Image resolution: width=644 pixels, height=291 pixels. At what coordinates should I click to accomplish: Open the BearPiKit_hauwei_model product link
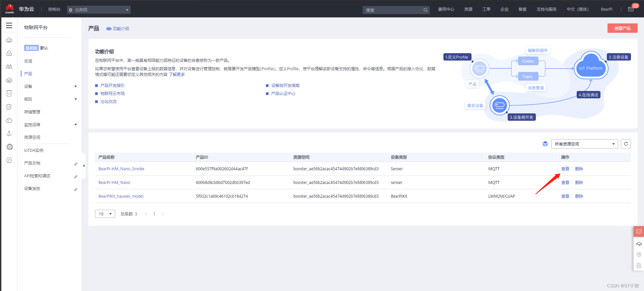(121, 196)
